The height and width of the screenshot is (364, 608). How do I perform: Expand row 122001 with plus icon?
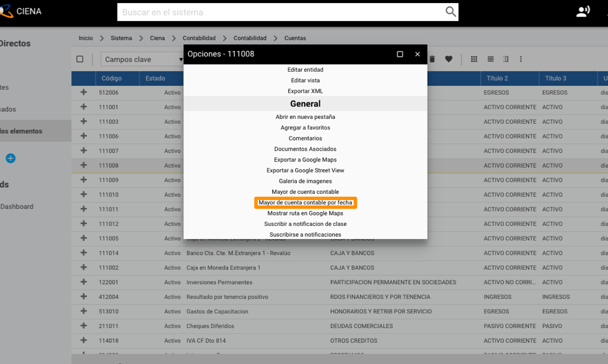(x=84, y=282)
